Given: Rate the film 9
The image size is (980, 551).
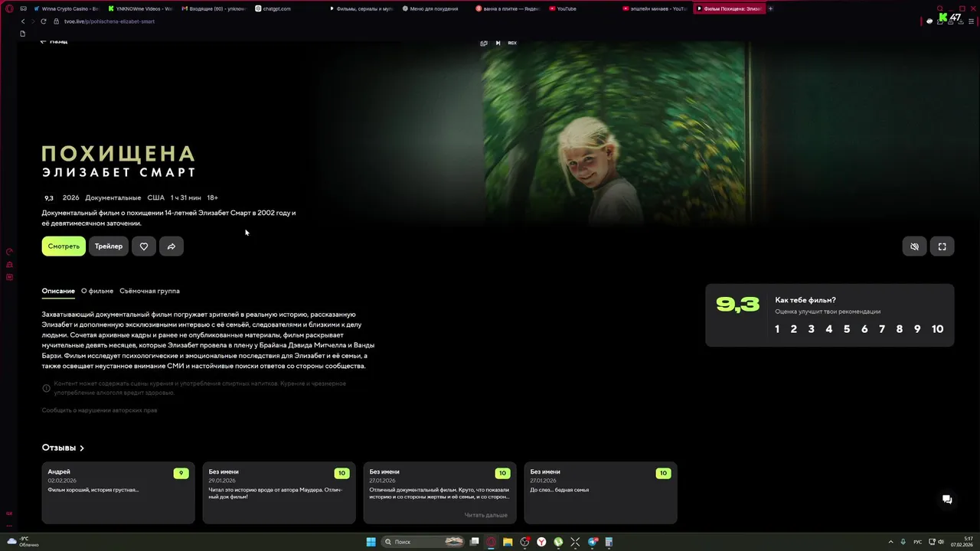Looking at the screenshot, I should tap(917, 329).
